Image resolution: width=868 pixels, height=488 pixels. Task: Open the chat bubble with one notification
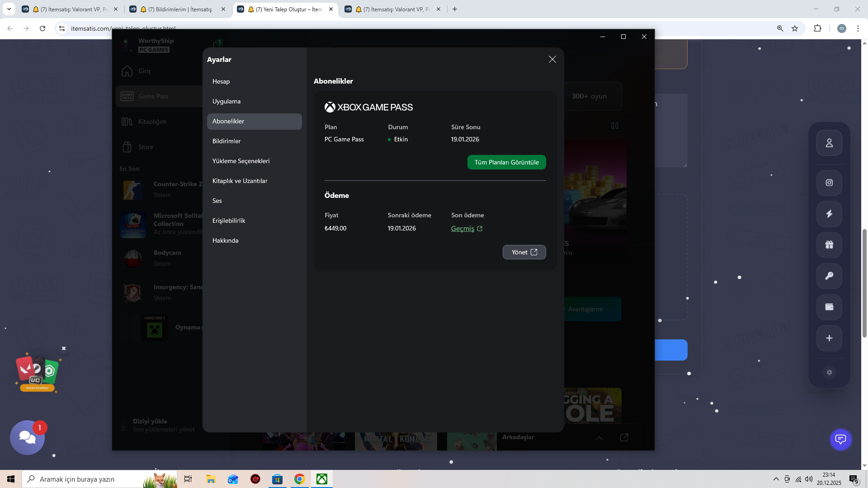[x=28, y=437]
